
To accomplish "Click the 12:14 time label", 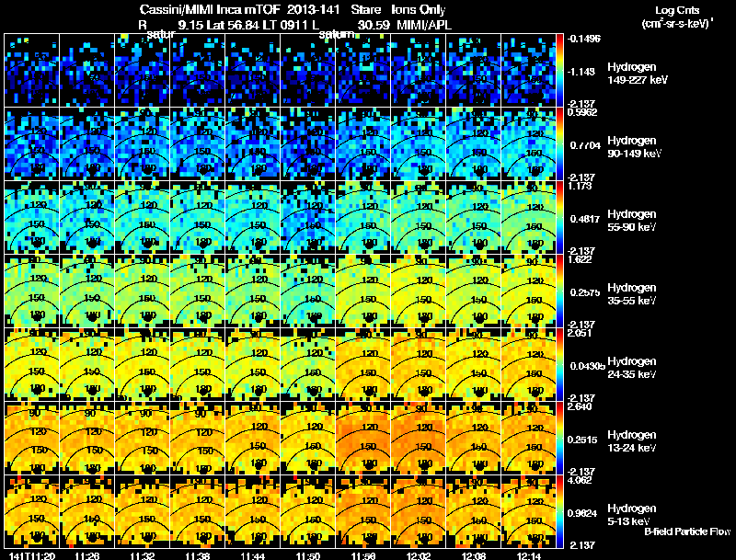I will (x=528, y=555).
